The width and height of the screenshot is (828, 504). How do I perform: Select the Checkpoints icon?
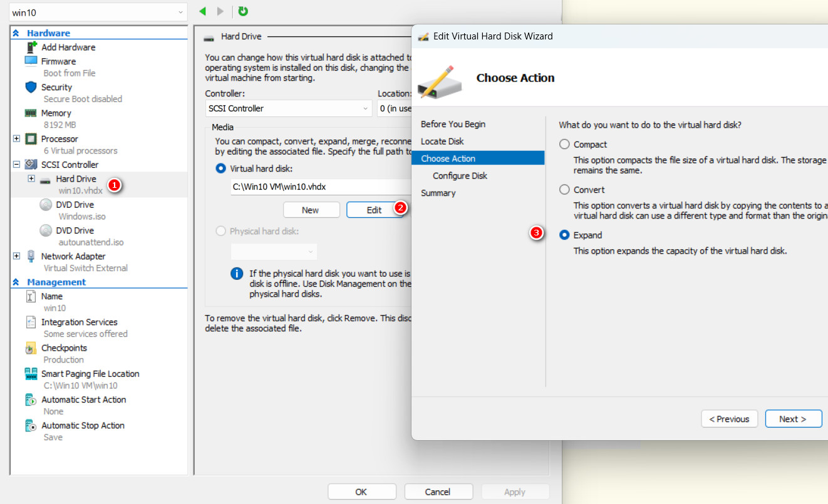coord(31,348)
